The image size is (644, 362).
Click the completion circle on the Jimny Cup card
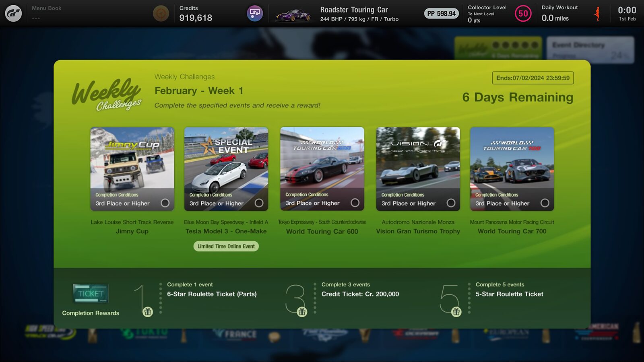pos(165,203)
